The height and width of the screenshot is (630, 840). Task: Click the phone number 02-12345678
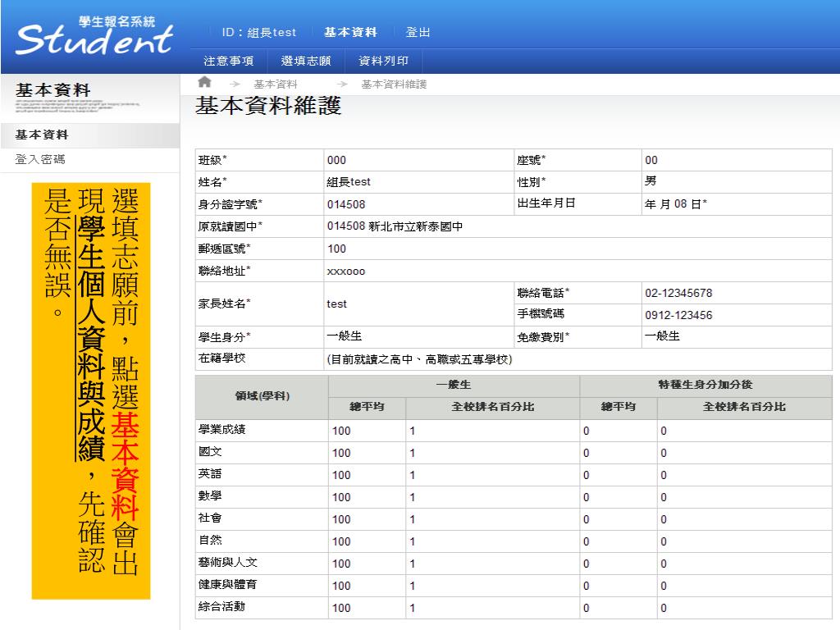678,293
